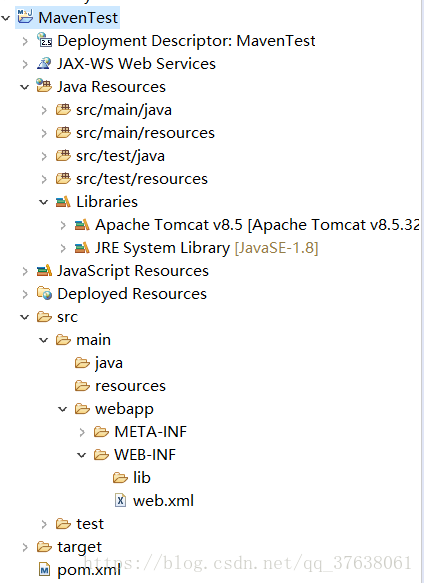Select the 'JAX-WS Web Services' label
This screenshot has height=583, width=424.
136,64
